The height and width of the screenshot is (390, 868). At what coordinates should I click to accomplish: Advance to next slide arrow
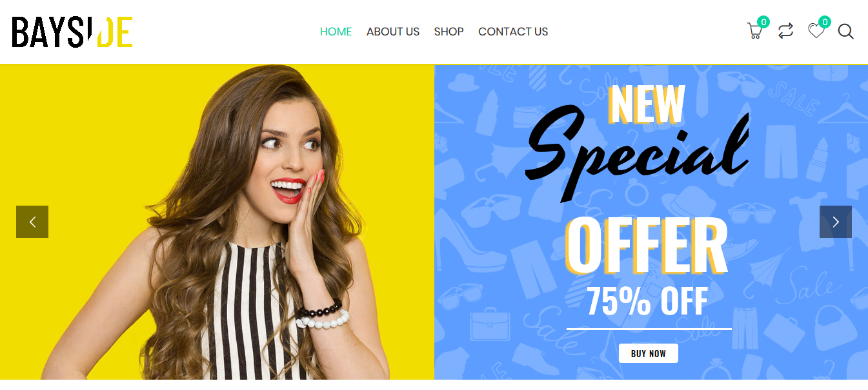pos(836,222)
